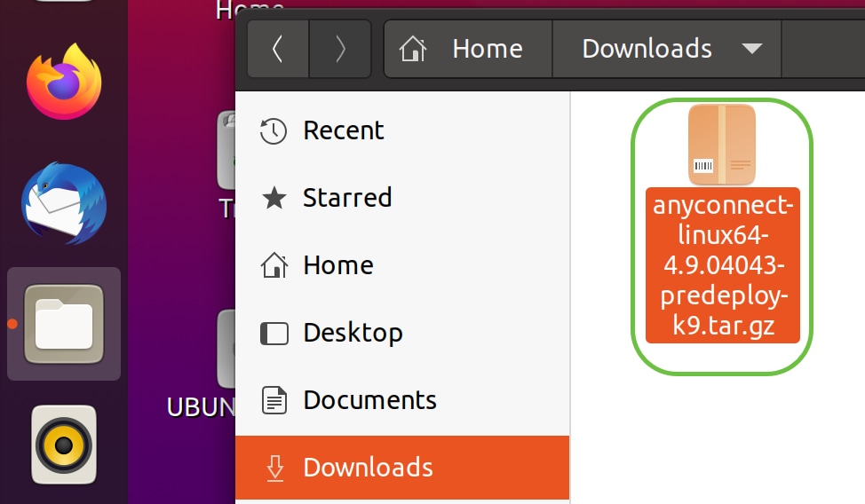The image size is (865, 504).
Task: Click the Downloads path bar segment
Action: click(x=666, y=49)
